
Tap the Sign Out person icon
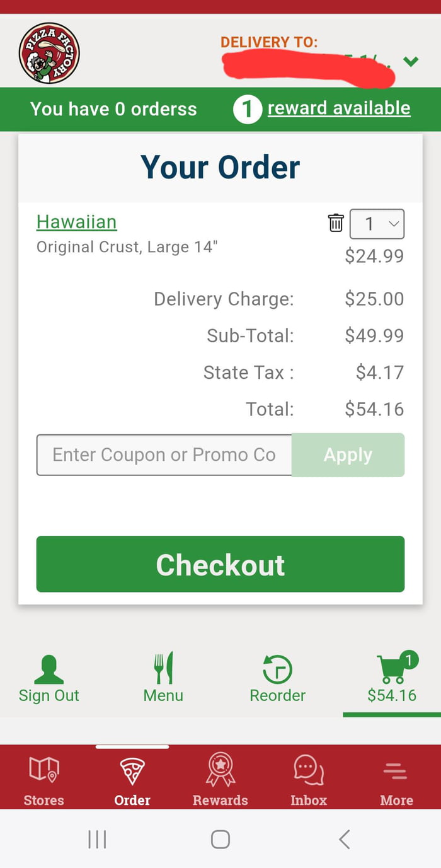(49, 668)
